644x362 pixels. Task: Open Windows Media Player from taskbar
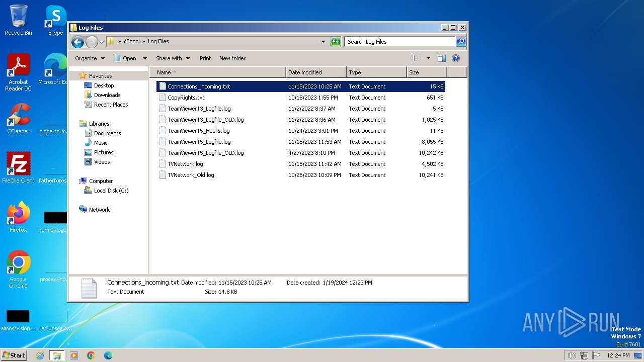tap(74, 355)
